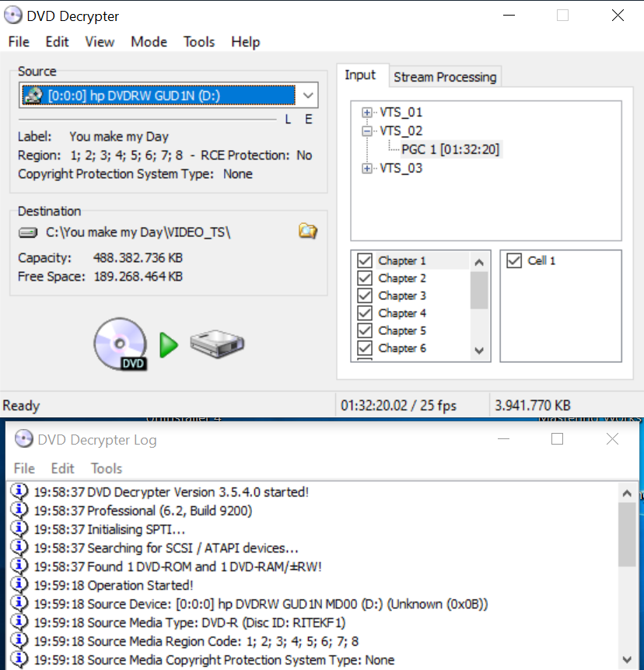Expand the VTS_01 tree node

pos(367,113)
